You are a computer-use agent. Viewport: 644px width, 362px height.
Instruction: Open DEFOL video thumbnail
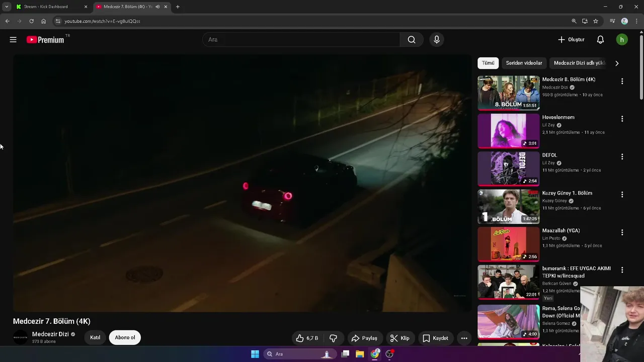coord(508,168)
